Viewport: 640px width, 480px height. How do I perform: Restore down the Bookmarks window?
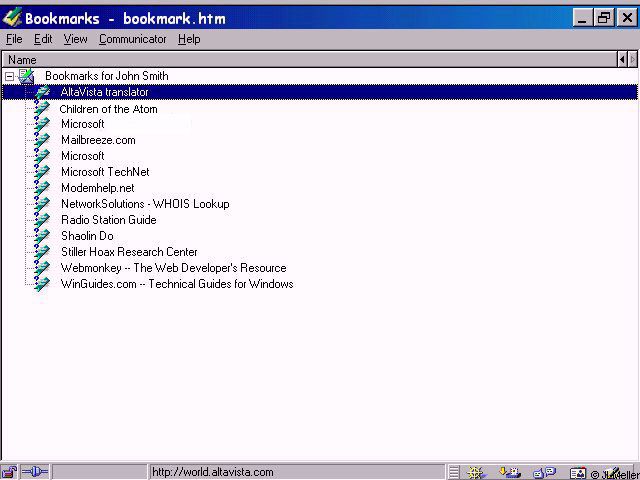coord(604,18)
